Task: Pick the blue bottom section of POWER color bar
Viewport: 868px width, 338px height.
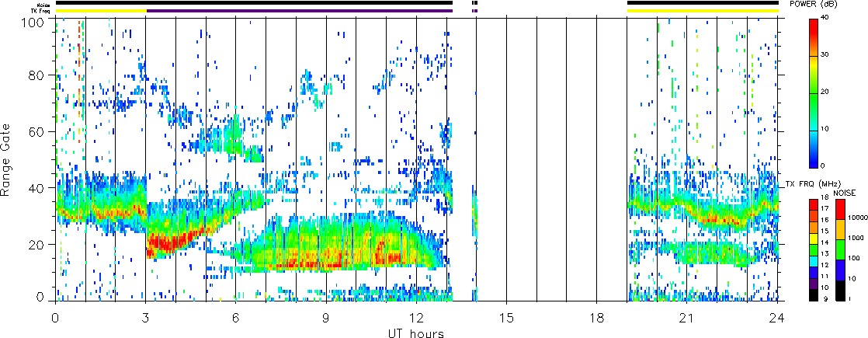Action: 813,149
